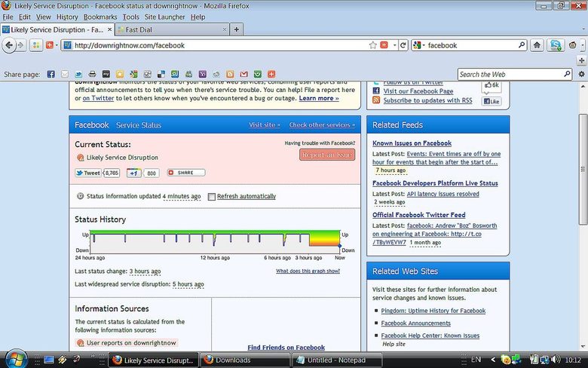Bookmark this page with the star icon

[x=372, y=45]
